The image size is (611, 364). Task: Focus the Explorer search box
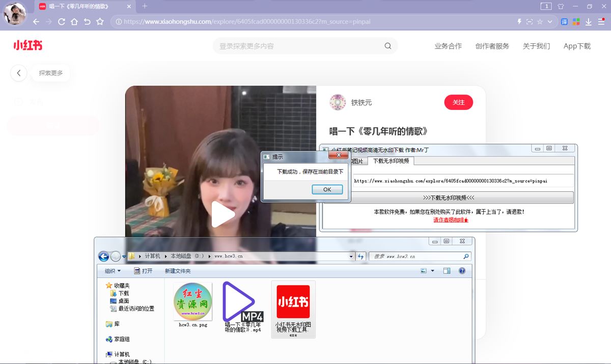[x=420, y=256]
